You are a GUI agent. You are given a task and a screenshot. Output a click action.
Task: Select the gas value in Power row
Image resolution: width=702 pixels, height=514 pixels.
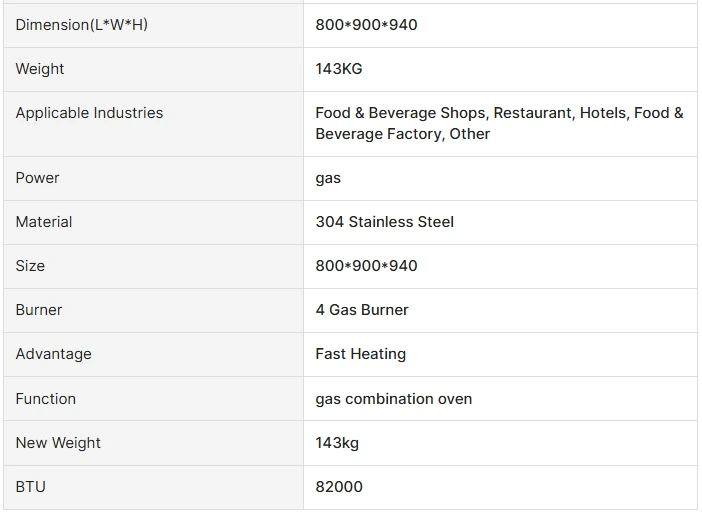328,178
